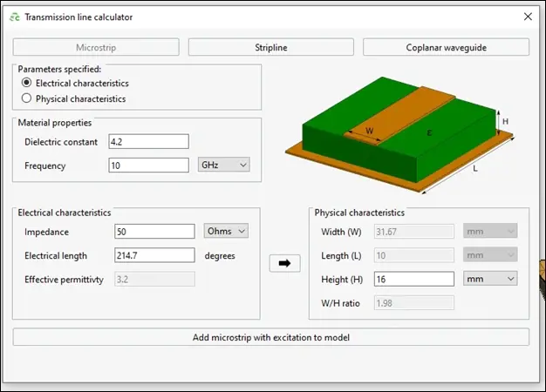Select the Physical characteristics radio button
The image size is (546, 392).
[x=28, y=99]
